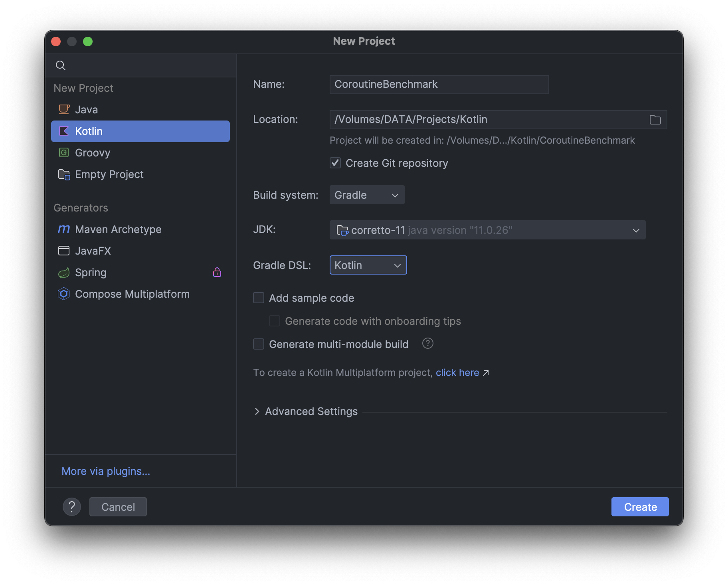This screenshot has height=585, width=728.
Task: Click the project Name text field
Action: (x=439, y=85)
